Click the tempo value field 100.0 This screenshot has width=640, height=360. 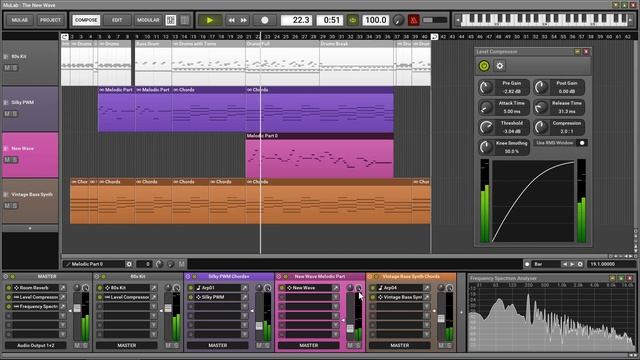click(x=376, y=20)
